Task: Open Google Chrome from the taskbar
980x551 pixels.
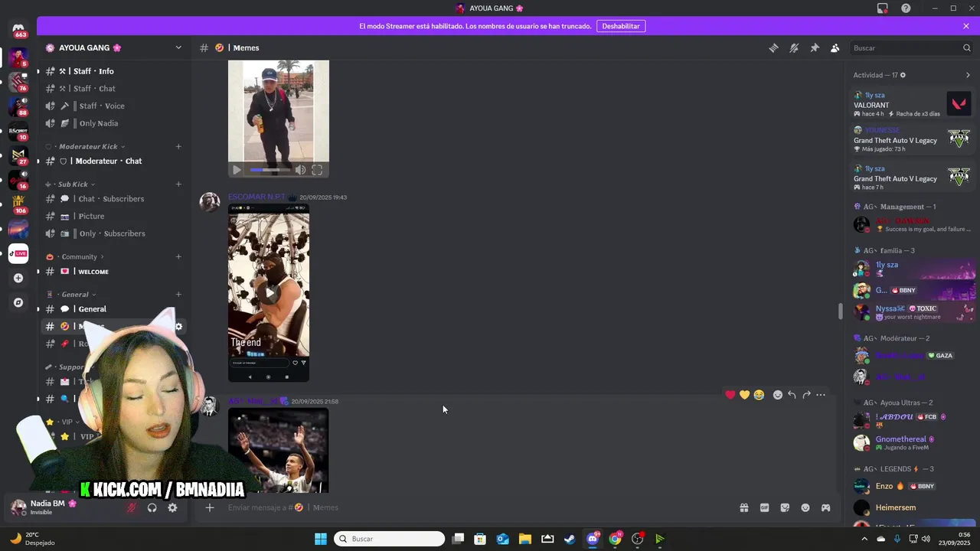Action: [615, 539]
